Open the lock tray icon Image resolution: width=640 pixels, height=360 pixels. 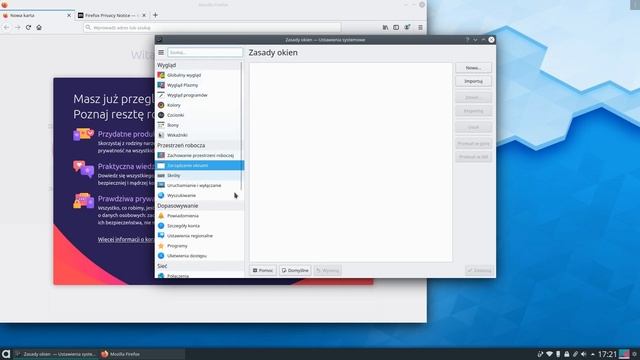567,354
